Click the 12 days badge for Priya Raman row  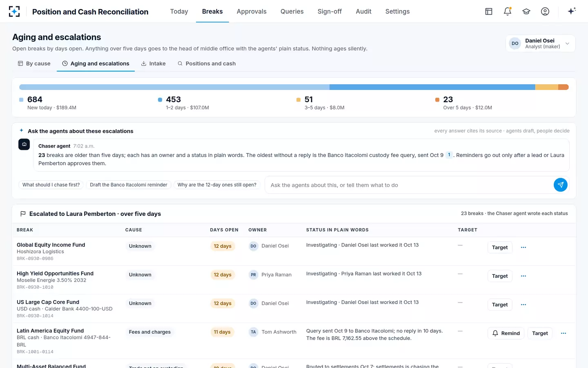223,275
